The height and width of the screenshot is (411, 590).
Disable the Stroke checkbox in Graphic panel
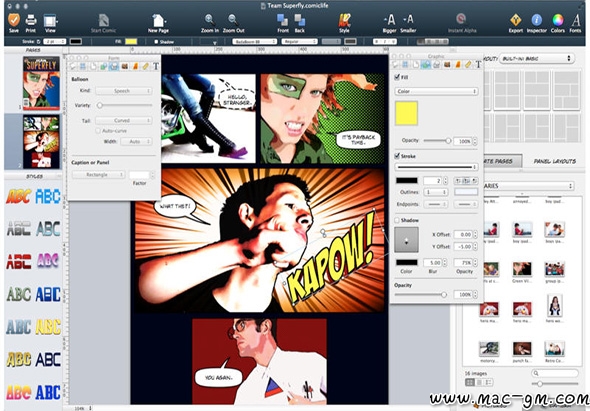(397, 156)
